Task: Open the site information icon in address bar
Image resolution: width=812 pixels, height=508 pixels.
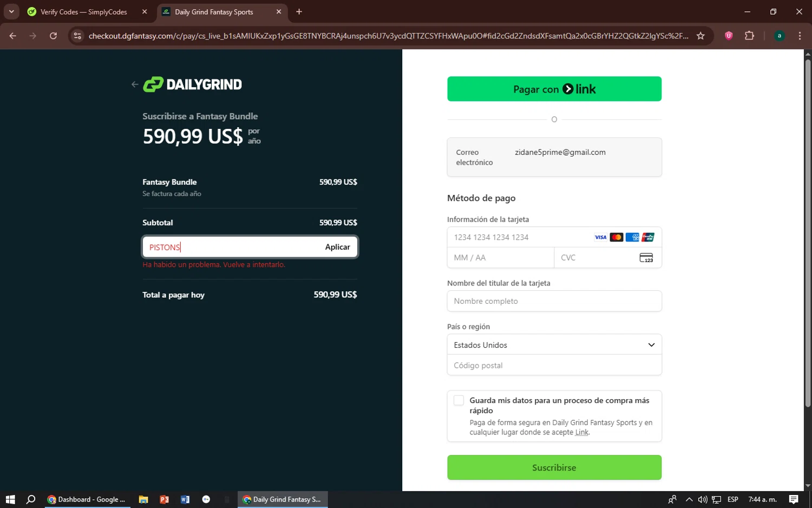Action: click(77, 36)
